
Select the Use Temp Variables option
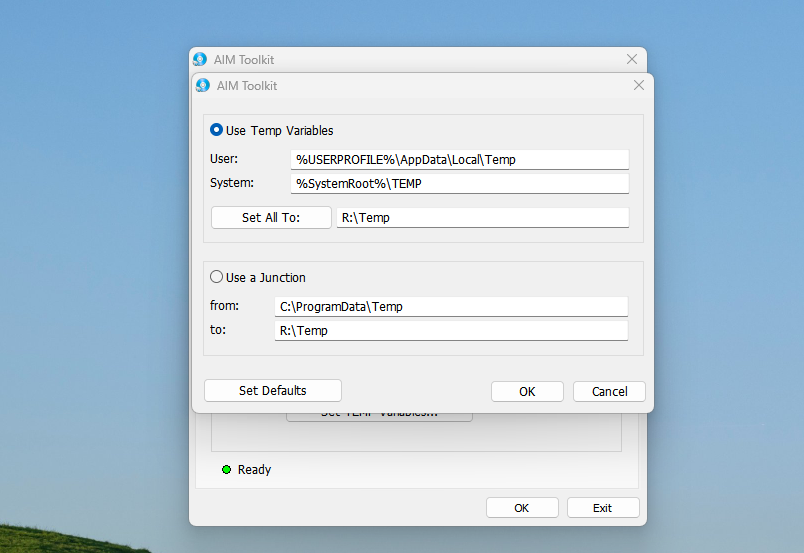[x=217, y=130]
